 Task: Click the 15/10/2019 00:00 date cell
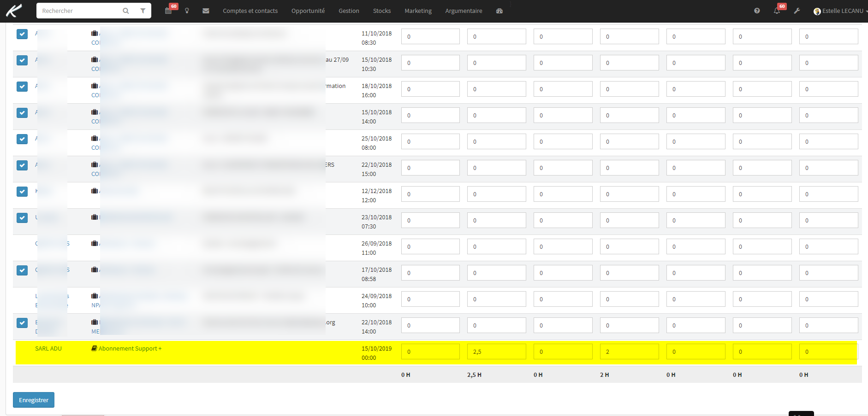pyautogui.click(x=376, y=353)
